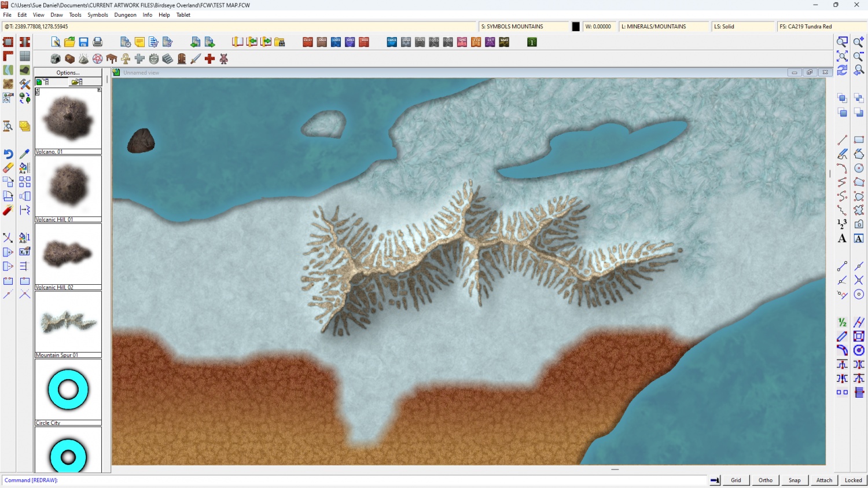Click the Zoom Window magnifier icon

[842, 42]
